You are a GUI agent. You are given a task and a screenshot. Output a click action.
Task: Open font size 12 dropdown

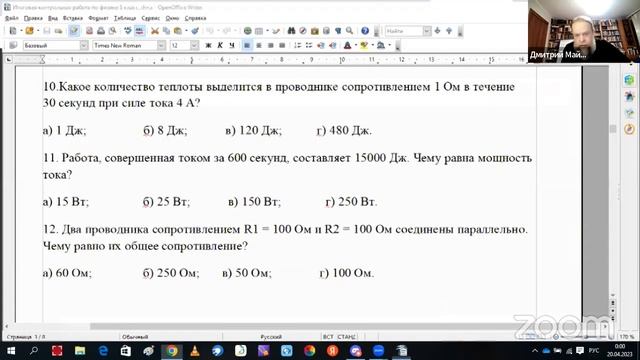click(194, 45)
